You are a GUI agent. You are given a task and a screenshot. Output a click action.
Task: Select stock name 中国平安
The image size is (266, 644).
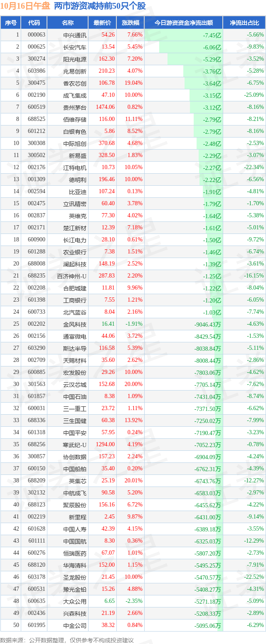click(75, 433)
